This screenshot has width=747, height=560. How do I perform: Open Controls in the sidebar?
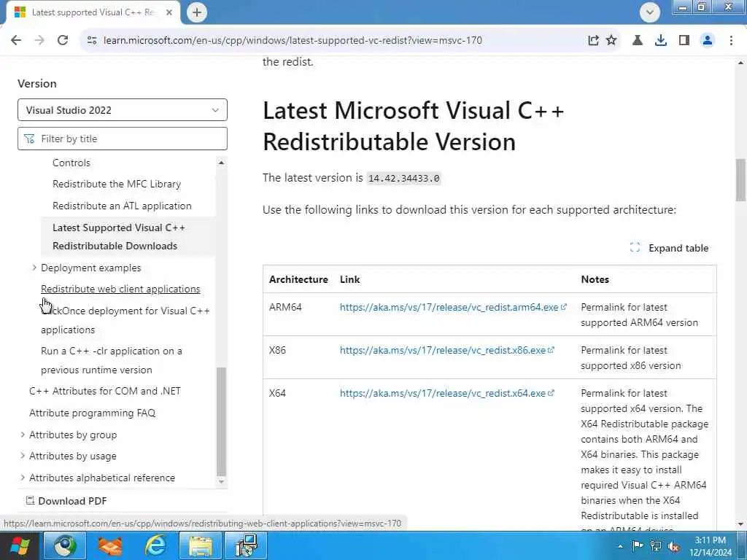pos(71,163)
